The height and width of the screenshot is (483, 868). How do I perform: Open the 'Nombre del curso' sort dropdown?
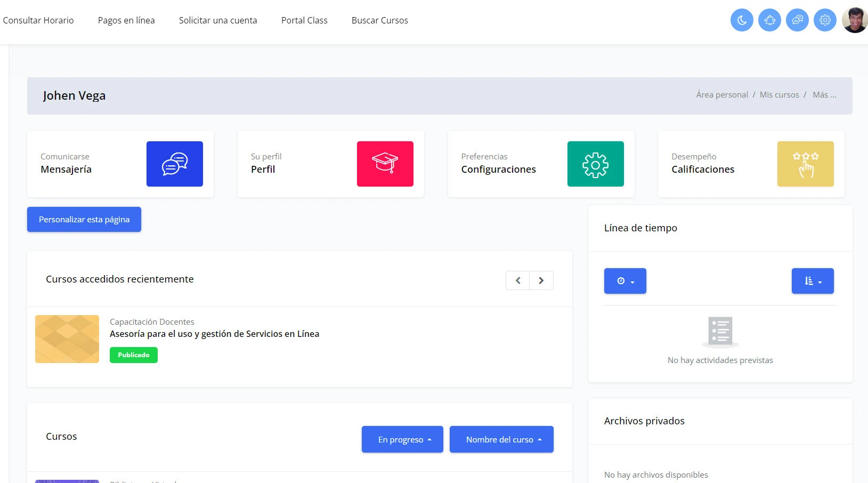pos(501,439)
